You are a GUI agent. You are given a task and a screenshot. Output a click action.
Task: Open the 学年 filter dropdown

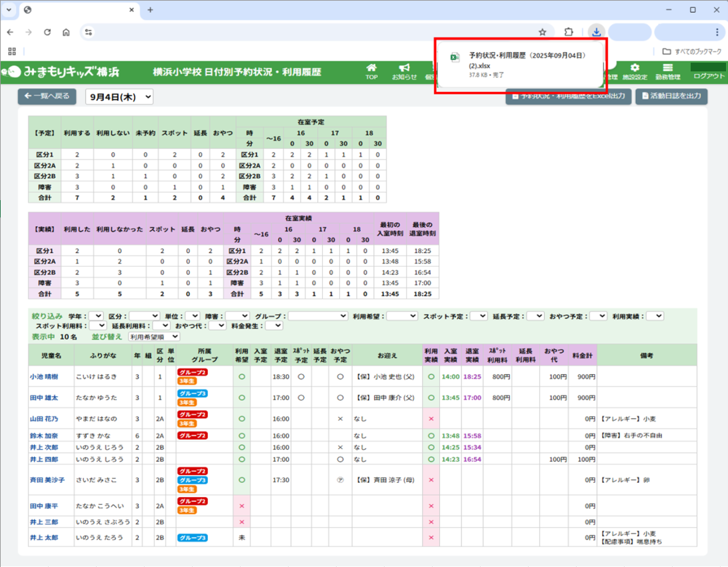(x=96, y=316)
